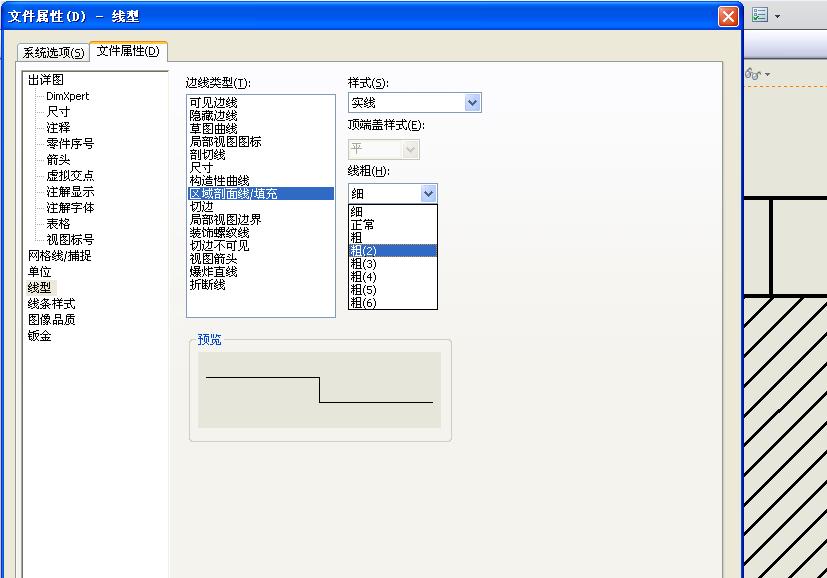The height and width of the screenshot is (578, 827).
Task: Pick 粗(2) thickness option
Action: (x=392, y=251)
